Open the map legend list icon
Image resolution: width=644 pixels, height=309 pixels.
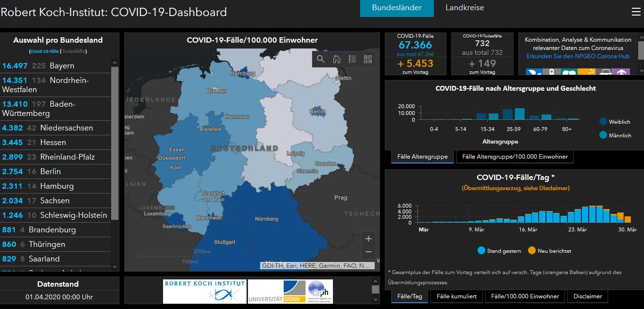[352, 59]
